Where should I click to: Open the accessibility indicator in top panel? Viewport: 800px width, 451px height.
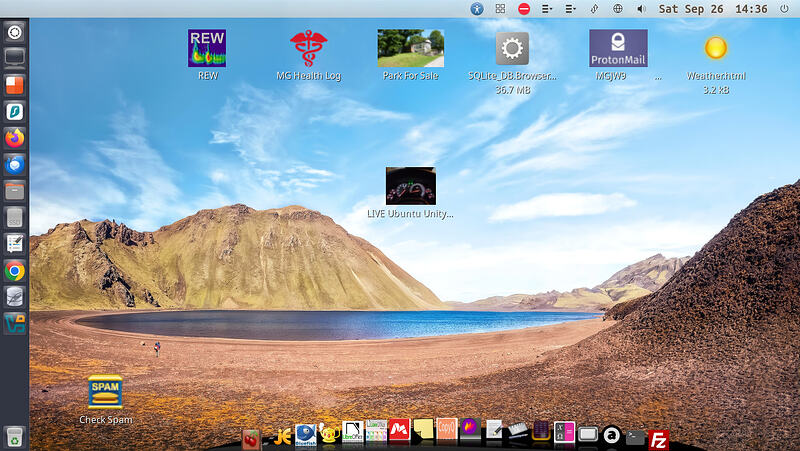[x=477, y=9]
